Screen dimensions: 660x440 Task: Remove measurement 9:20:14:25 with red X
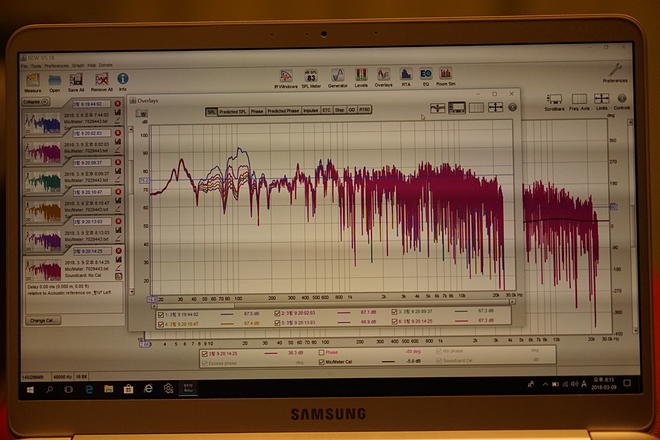pos(118,251)
